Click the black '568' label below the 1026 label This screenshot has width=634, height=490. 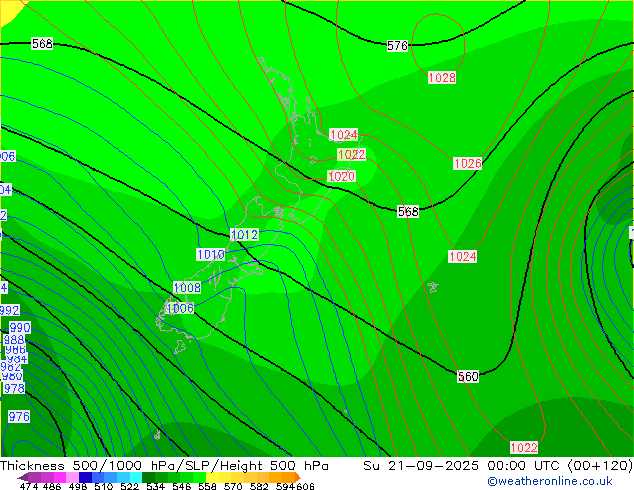[x=408, y=211]
